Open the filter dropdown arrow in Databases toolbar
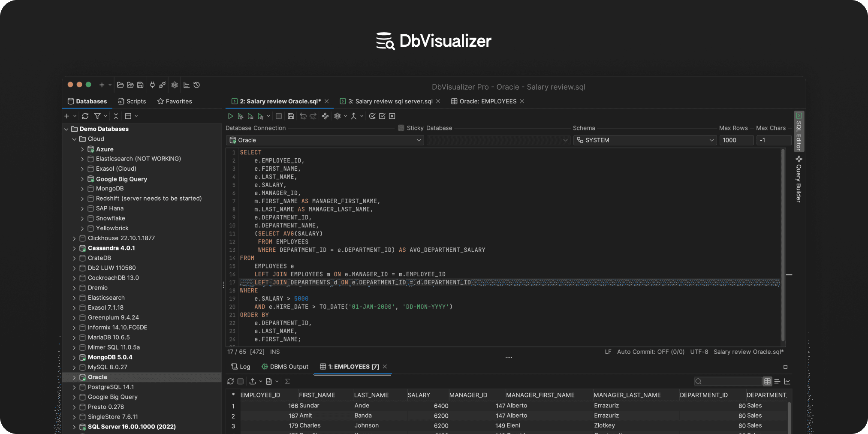 point(105,116)
